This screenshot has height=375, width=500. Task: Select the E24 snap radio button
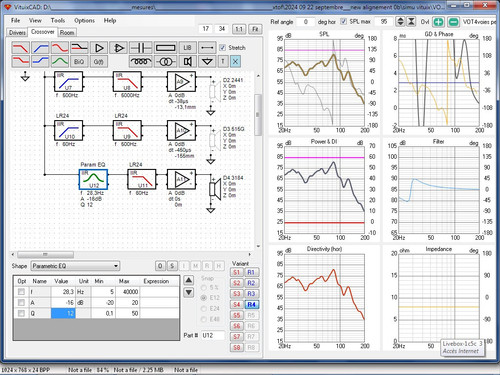click(x=203, y=309)
